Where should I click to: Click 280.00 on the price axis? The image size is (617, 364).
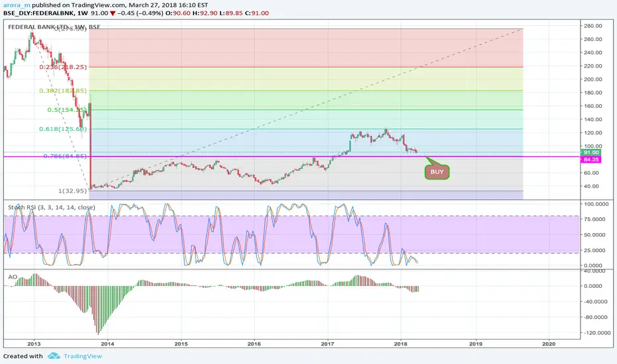[593, 26]
